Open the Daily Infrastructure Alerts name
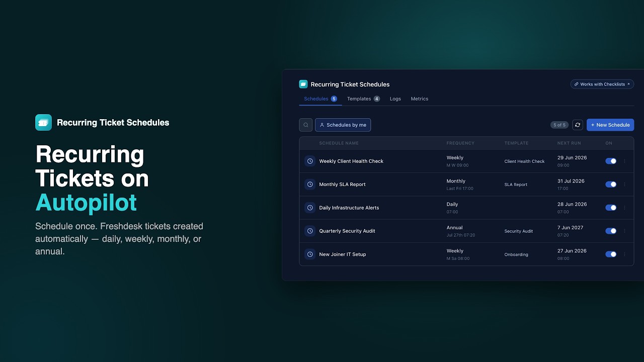This screenshot has height=362, width=644. [349, 208]
